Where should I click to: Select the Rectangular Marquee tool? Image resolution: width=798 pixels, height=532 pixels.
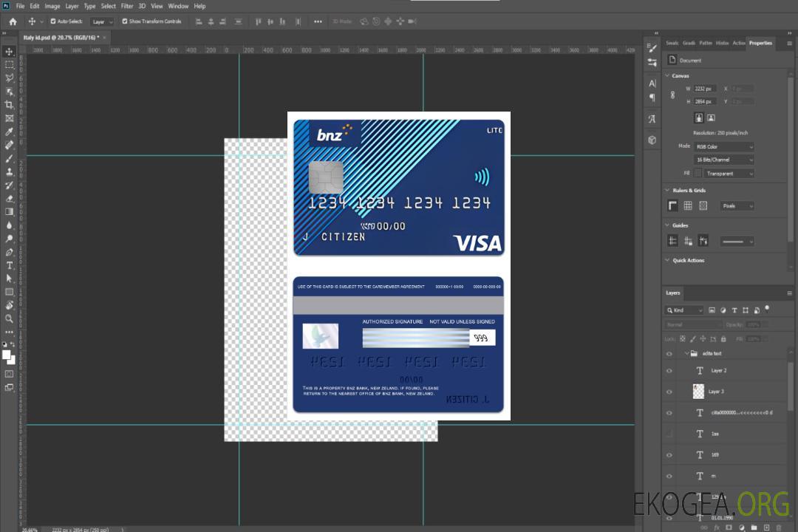coord(9,65)
